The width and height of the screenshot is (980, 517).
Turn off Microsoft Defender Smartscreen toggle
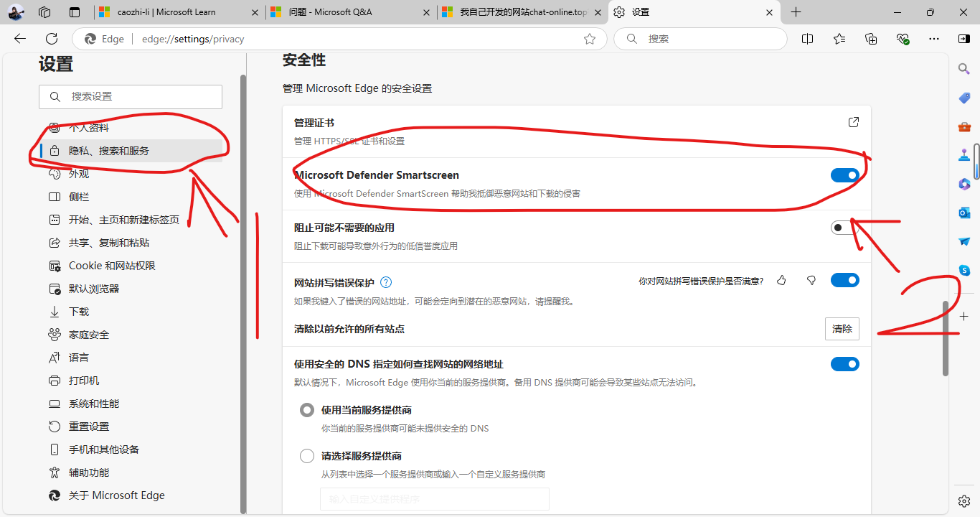pos(845,175)
